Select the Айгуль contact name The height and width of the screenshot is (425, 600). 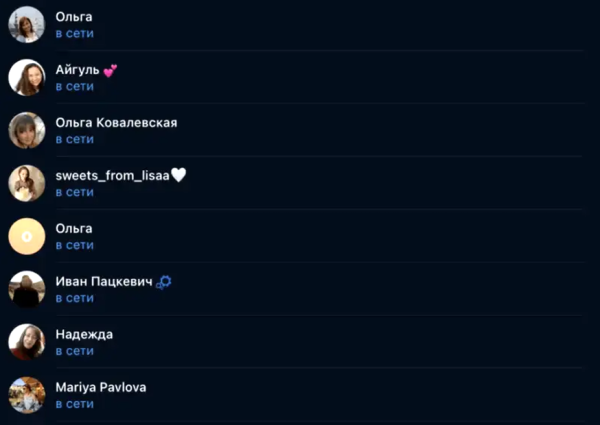[77, 70]
